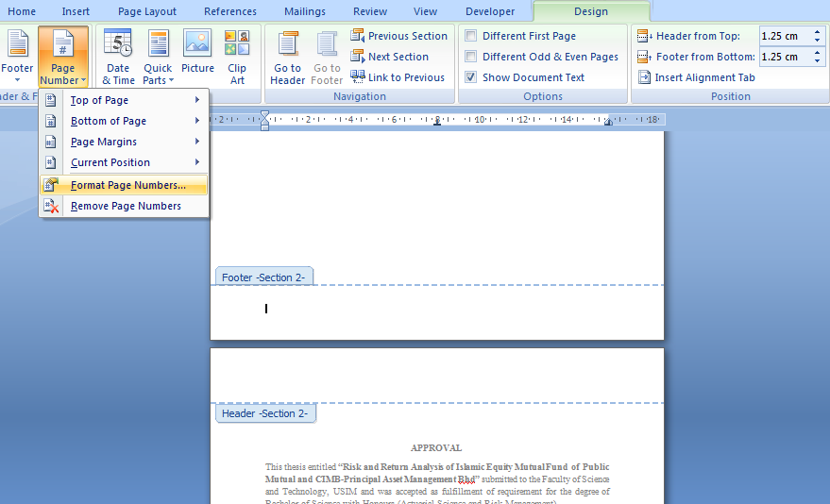
Task: Enable Different First Page checkbox
Action: click(x=470, y=36)
